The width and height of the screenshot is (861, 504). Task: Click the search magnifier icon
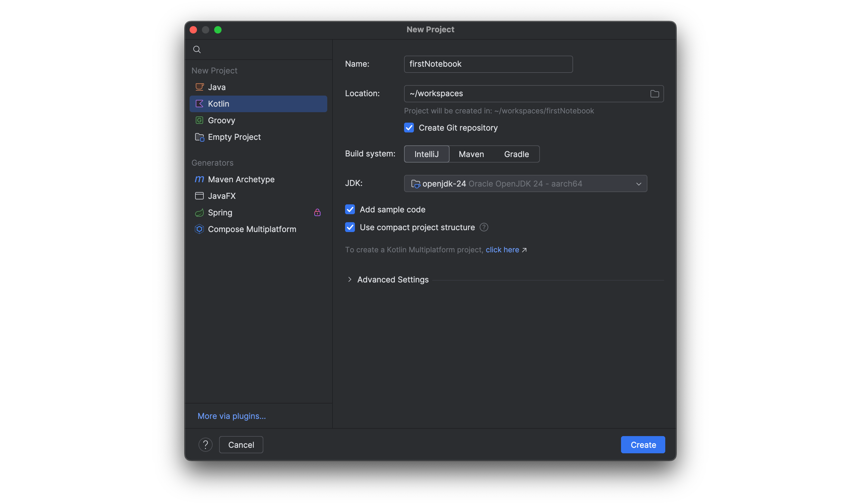(x=197, y=49)
